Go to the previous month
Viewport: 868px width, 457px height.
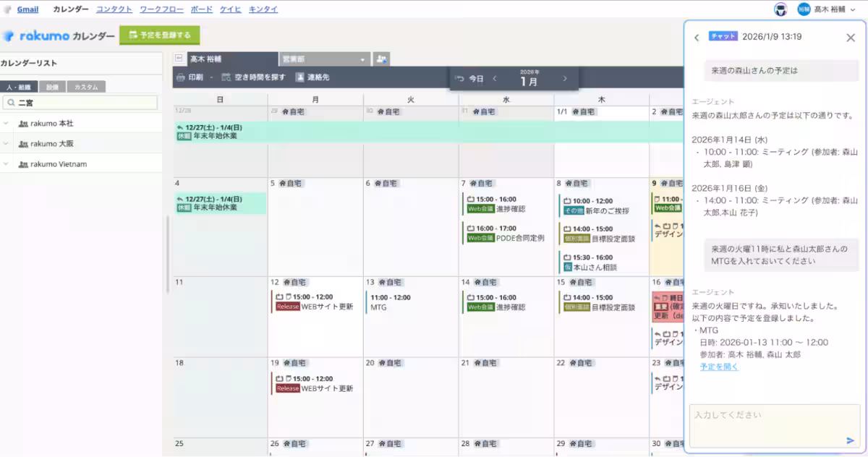(495, 78)
